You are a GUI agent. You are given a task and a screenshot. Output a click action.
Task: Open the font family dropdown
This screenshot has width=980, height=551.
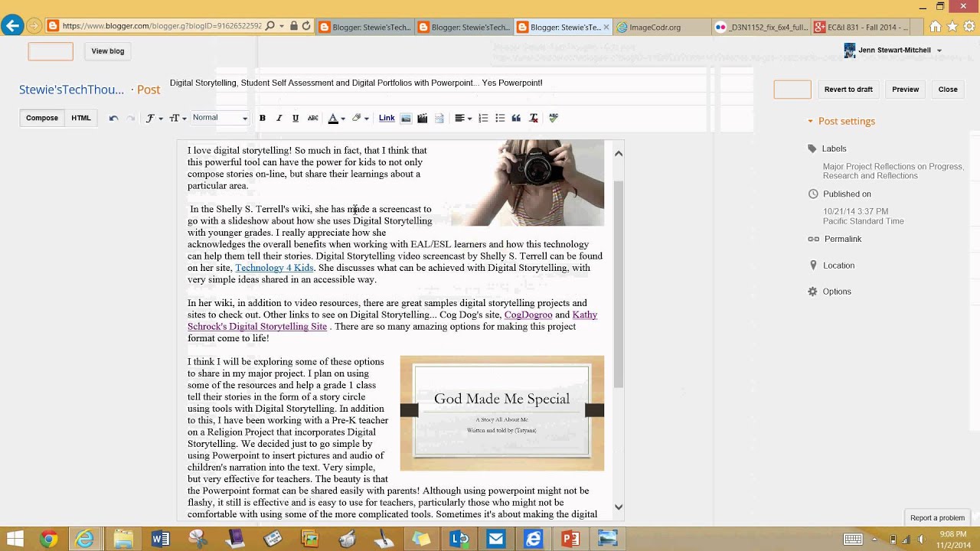(153, 118)
